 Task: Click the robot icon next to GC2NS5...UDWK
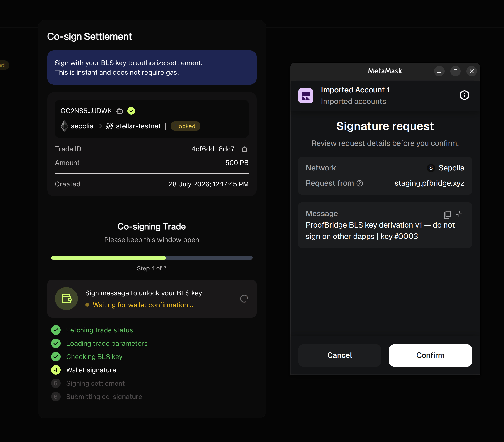point(120,111)
